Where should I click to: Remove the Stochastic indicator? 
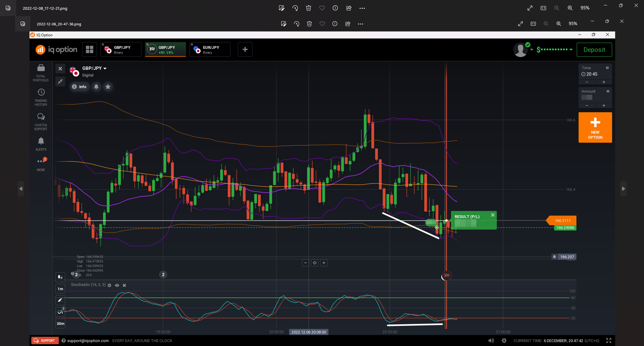click(x=124, y=285)
